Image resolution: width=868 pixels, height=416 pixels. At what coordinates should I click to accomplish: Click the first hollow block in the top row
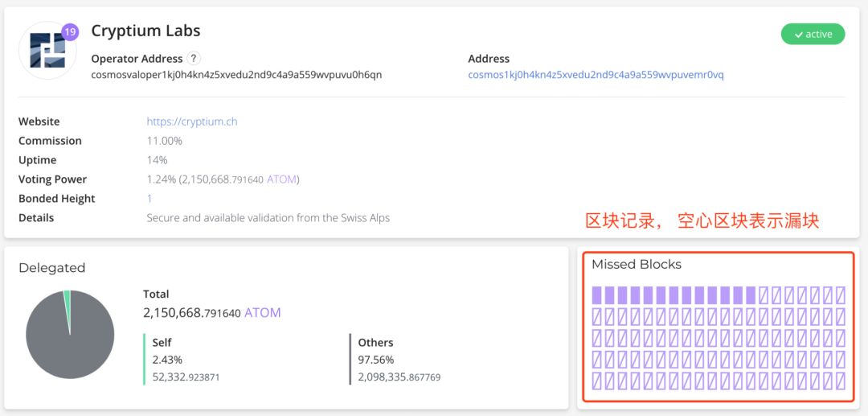click(764, 295)
